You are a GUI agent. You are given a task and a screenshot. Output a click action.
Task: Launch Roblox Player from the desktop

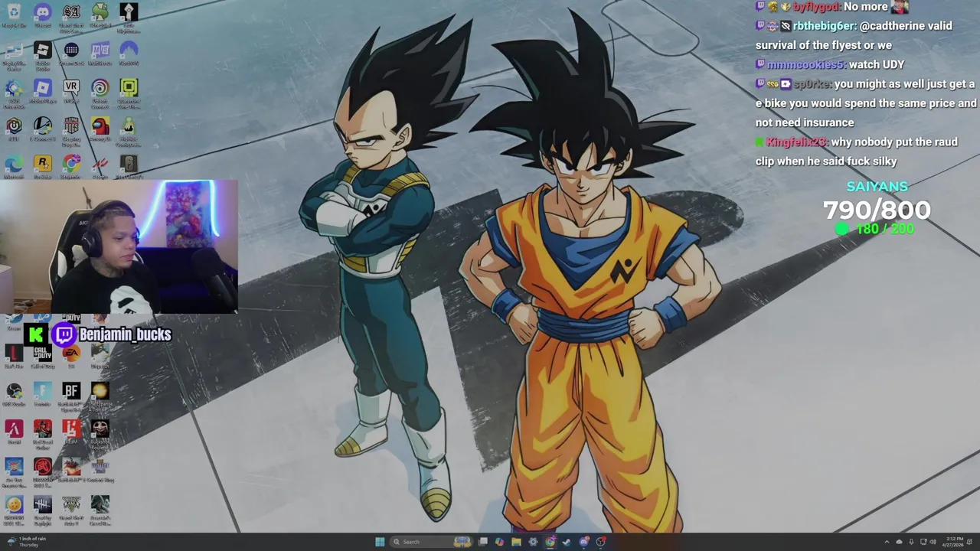(42, 92)
